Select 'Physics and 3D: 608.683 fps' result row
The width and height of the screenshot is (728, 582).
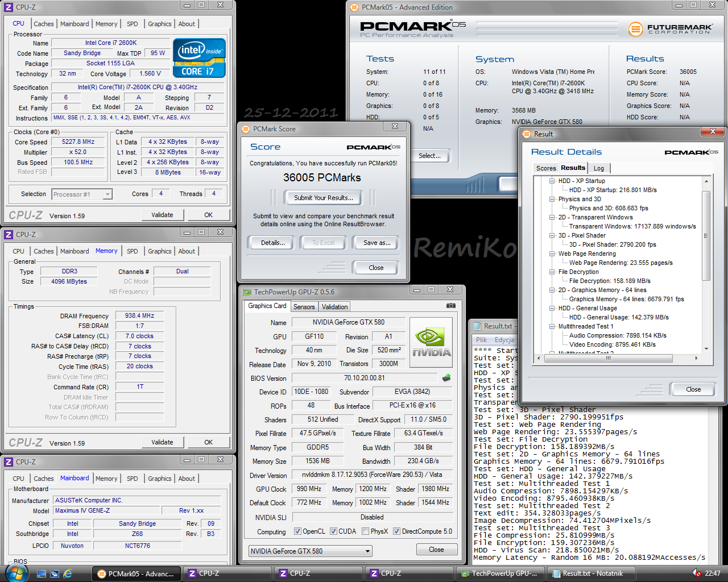point(609,208)
